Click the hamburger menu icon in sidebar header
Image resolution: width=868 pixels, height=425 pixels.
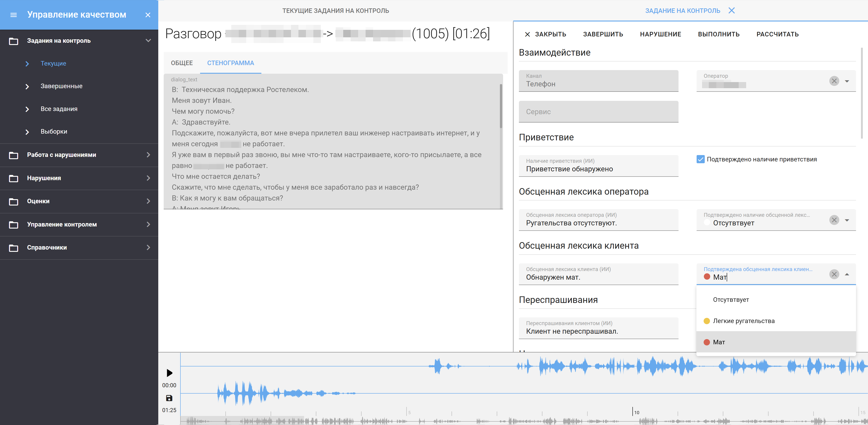(x=14, y=15)
